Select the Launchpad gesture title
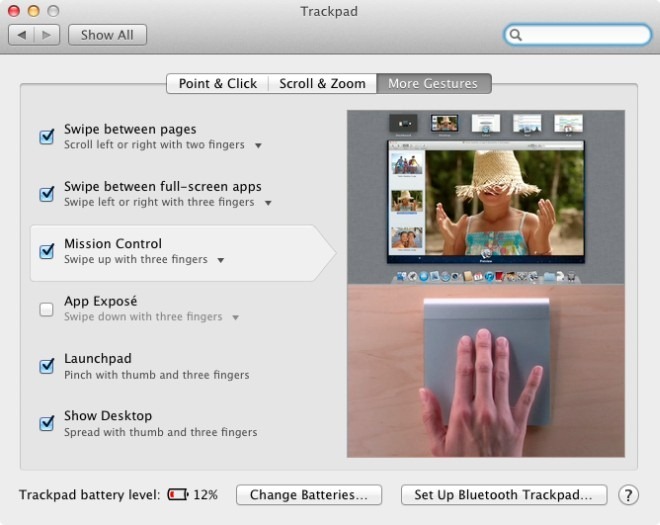The width and height of the screenshot is (660, 525). (98, 358)
